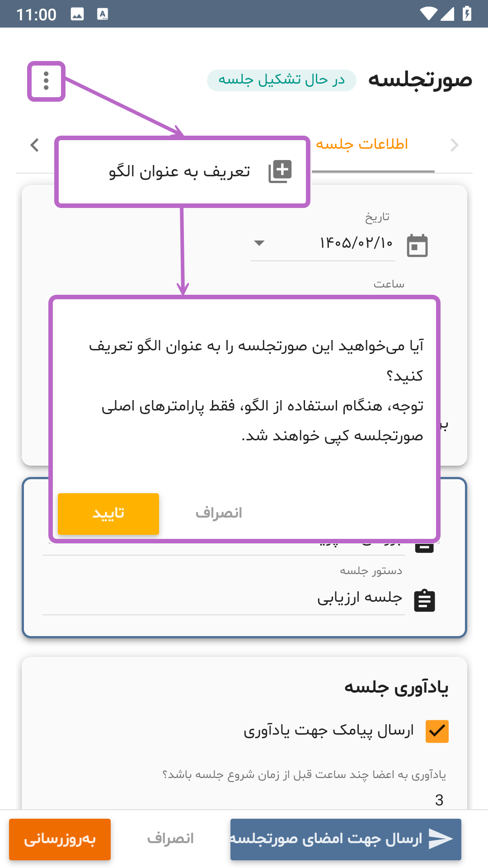Click the left chevron to scroll tabs
488x868 pixels.
tap(34, 145)
